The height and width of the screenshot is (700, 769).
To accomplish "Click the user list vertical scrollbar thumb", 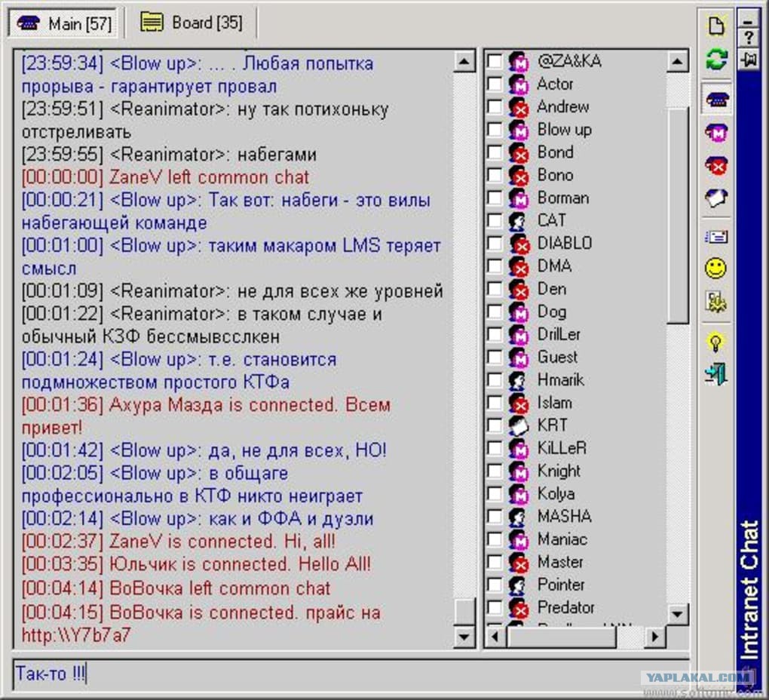I will (x=677, y=215).
